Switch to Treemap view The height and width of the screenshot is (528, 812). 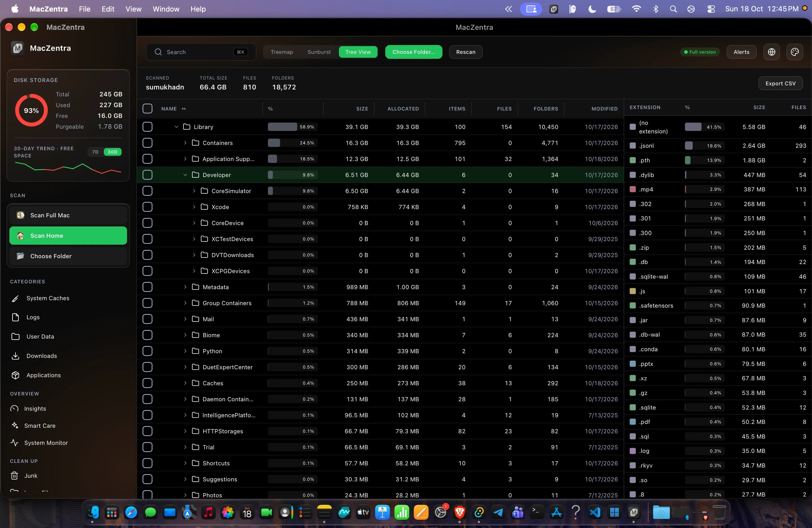click(x=281, y=52)
